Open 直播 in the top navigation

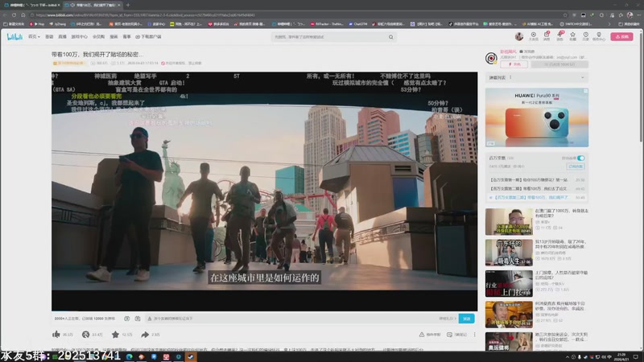63,37
